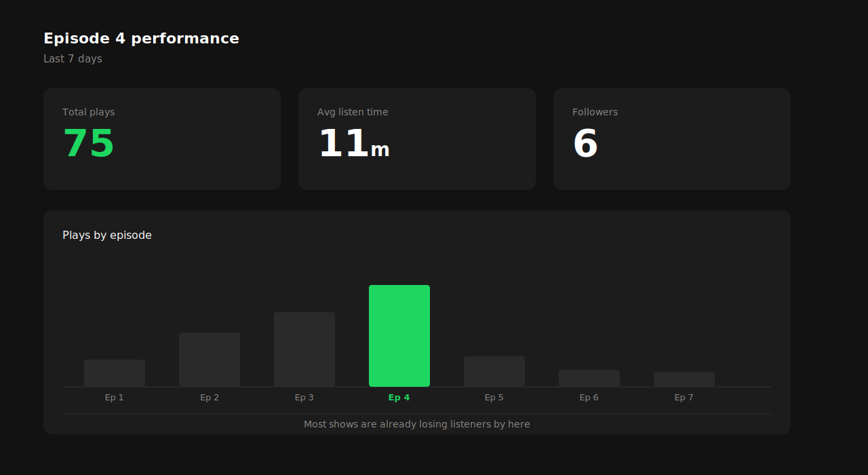Image resolution: width=868 pixels, height=475 pixels.
Task: Select the Ep 6 bar in chart
Action: (x=589, y=378)
